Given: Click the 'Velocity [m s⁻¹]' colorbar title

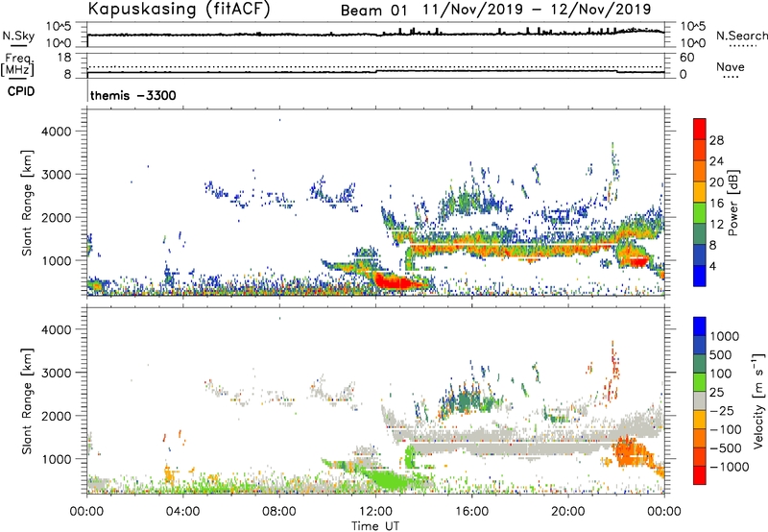Looking at the screenshot, I should [x=758, y=400].
